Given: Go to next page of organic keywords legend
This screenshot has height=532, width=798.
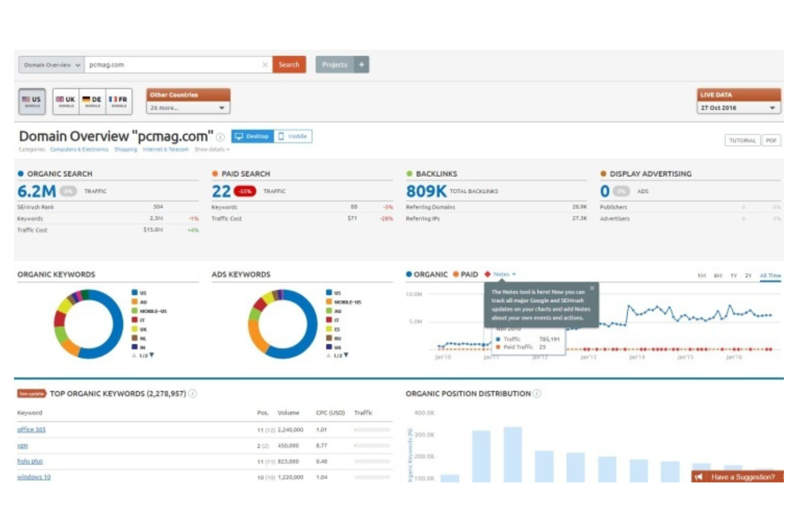Looking at the screenshot, I should [152, 355].
